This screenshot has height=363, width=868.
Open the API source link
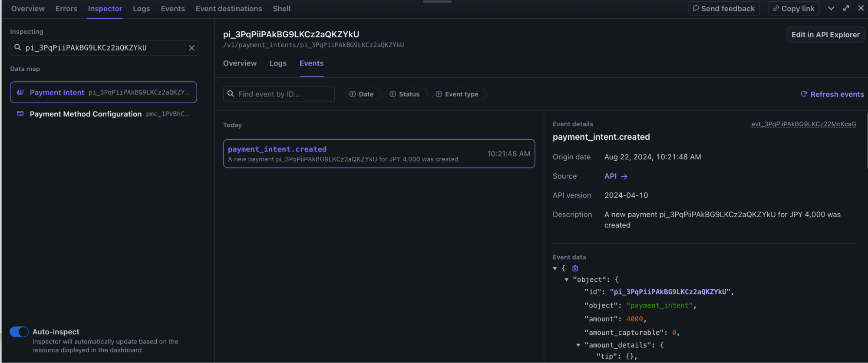pos(616,176)
